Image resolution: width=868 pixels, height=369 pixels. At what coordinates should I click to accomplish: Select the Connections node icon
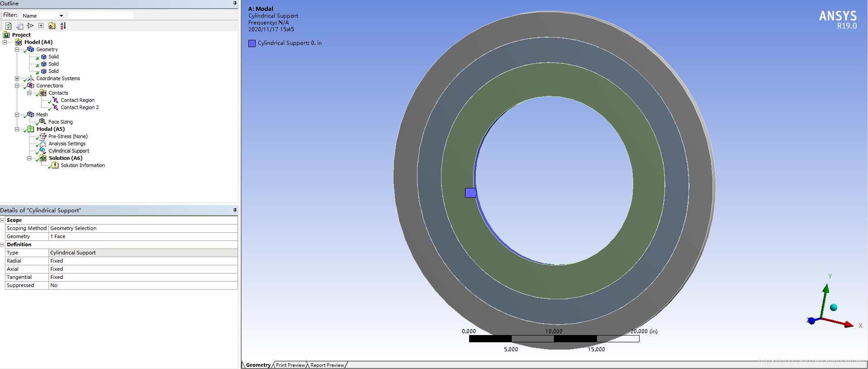30,86
